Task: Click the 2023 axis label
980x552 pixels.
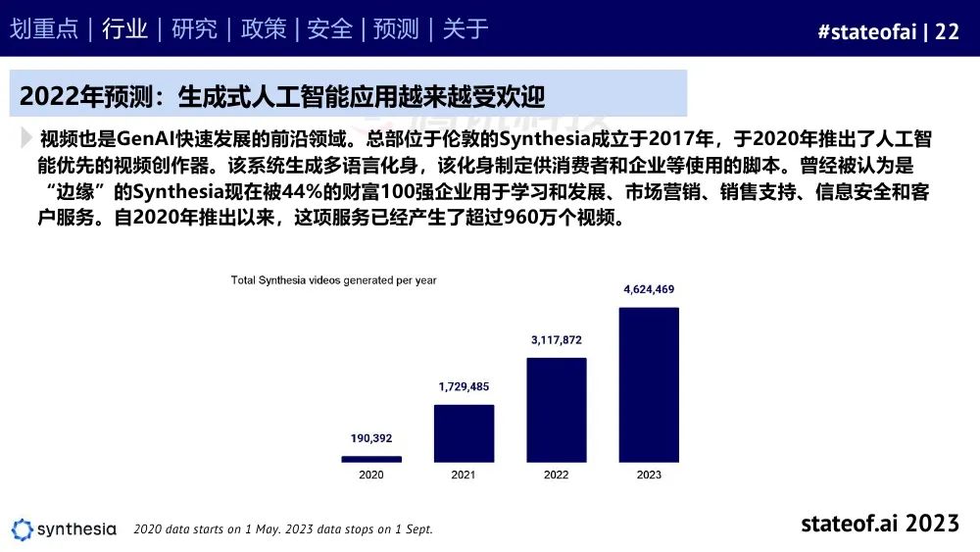Action: coord(649,475)
